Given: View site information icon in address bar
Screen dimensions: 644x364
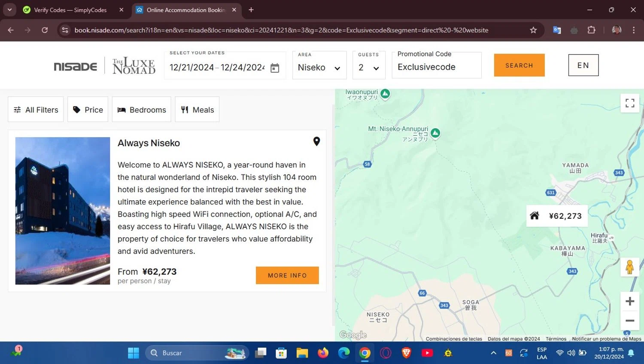Looking at the screenshot, I should click(65, 30).
